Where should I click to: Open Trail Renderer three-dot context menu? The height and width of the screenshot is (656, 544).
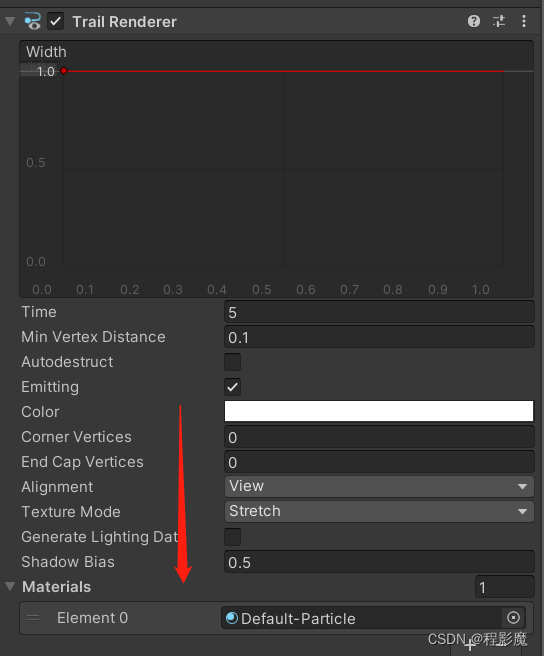point(524,21)
